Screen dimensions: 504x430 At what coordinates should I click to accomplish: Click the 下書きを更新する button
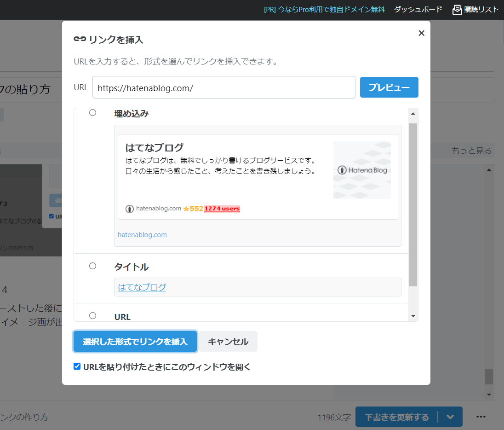click(x=397, y=417)
